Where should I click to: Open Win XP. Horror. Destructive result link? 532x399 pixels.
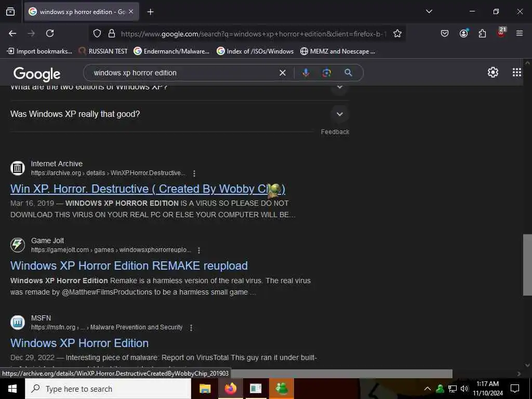pos(148,189)
